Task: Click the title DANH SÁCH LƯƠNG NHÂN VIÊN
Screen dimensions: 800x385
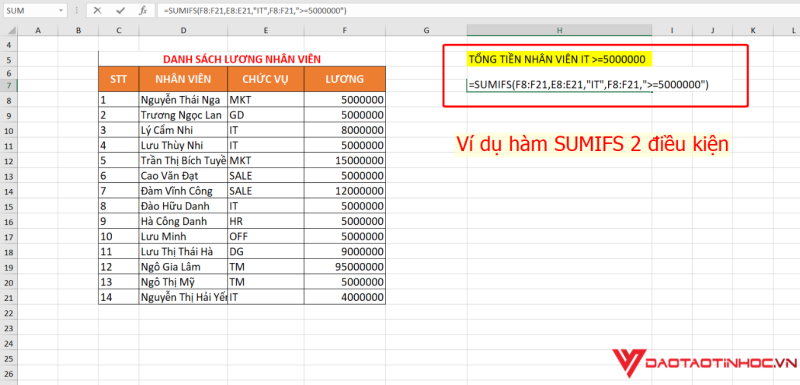Action: point(242,60)
